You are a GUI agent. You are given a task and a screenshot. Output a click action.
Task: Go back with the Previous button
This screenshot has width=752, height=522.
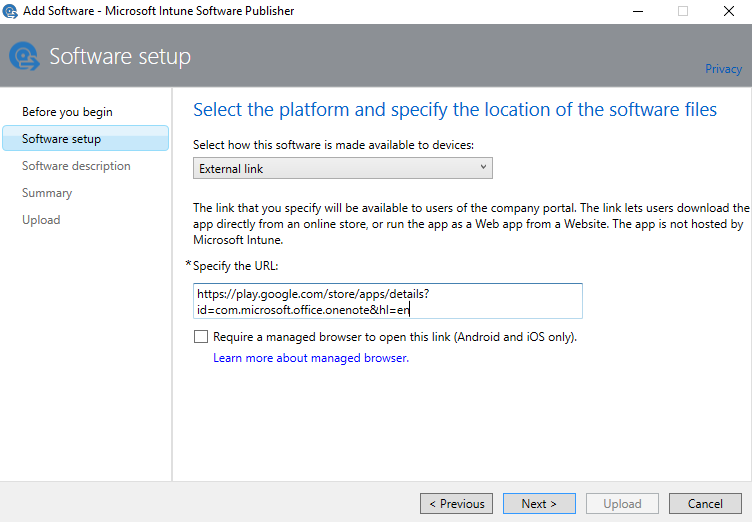457,504
